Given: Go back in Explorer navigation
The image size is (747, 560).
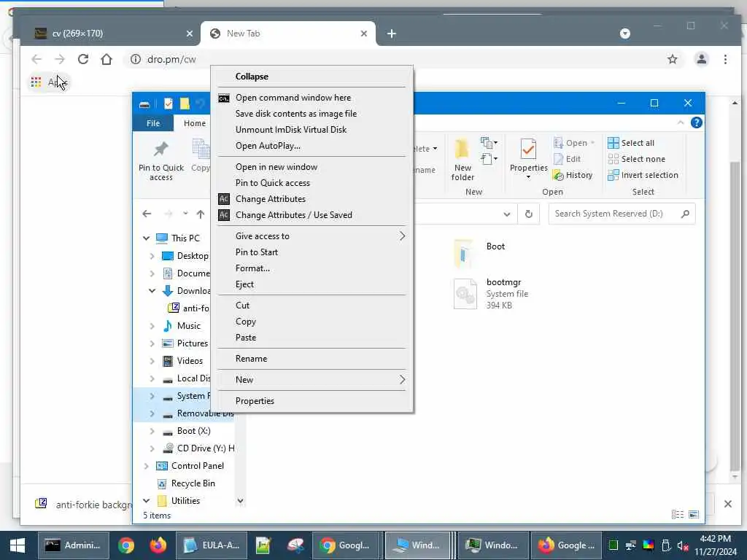Looking at the screenshot, I should coord(147,214).
